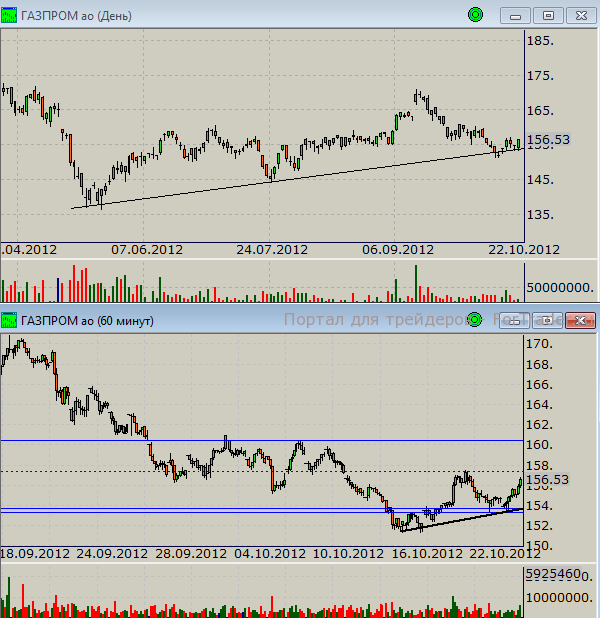600x618 pixels.
Task: Click the 24.07.2012 date on the daily axis
Action: point(272,250)
